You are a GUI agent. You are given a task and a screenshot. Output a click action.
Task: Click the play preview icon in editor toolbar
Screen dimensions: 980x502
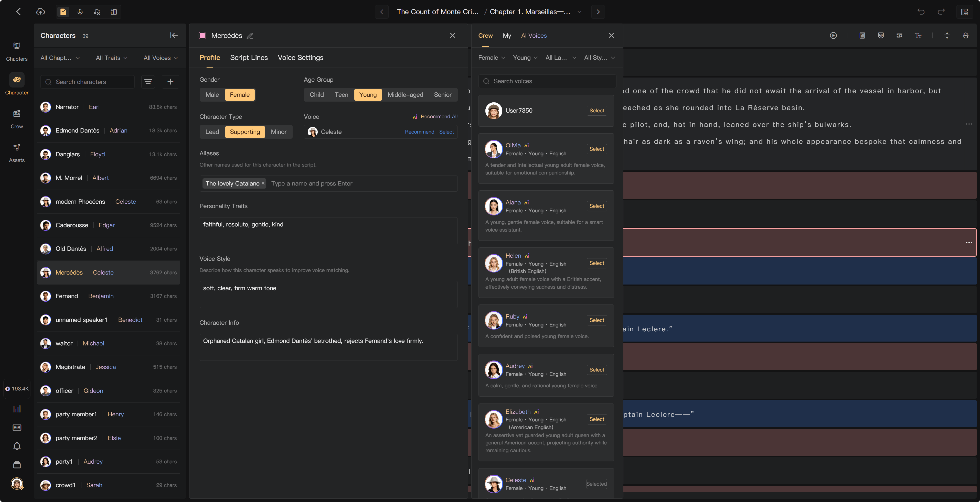pos(833,35)
